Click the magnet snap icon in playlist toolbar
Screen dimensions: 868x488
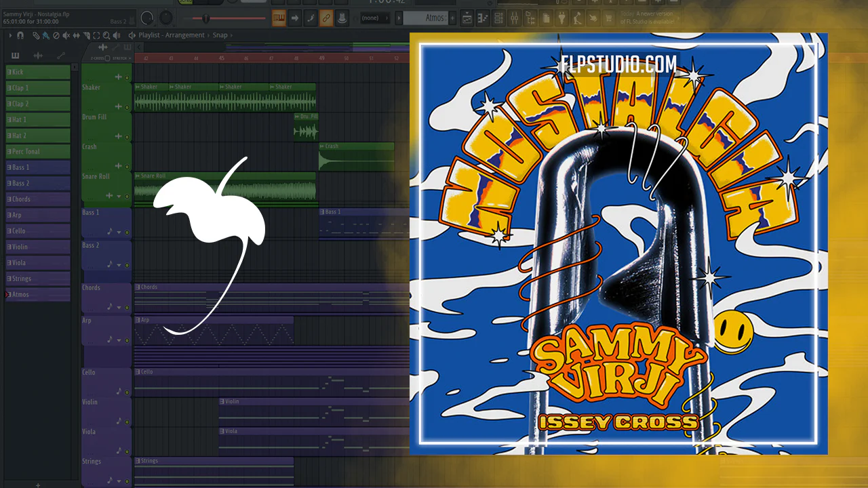point(20,35)
